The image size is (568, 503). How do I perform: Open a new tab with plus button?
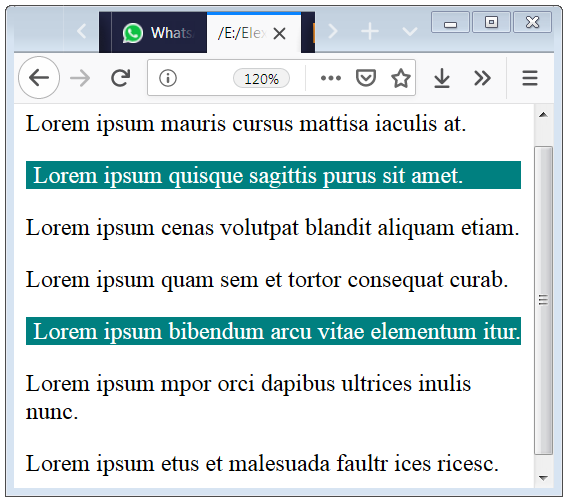click(370, 31)
